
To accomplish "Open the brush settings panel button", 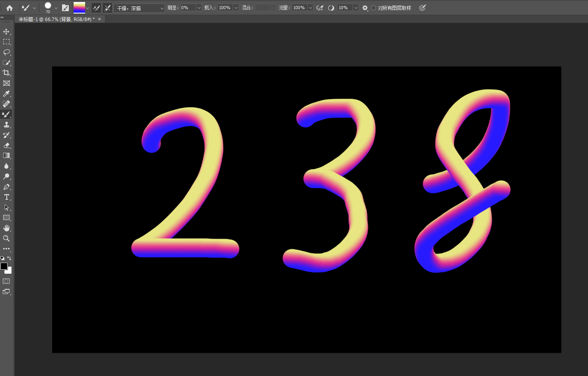I will [66, 8].
